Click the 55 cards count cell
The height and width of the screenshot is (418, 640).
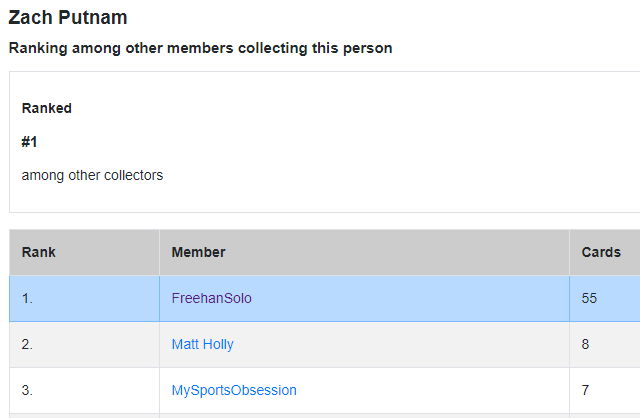(605, 298)
